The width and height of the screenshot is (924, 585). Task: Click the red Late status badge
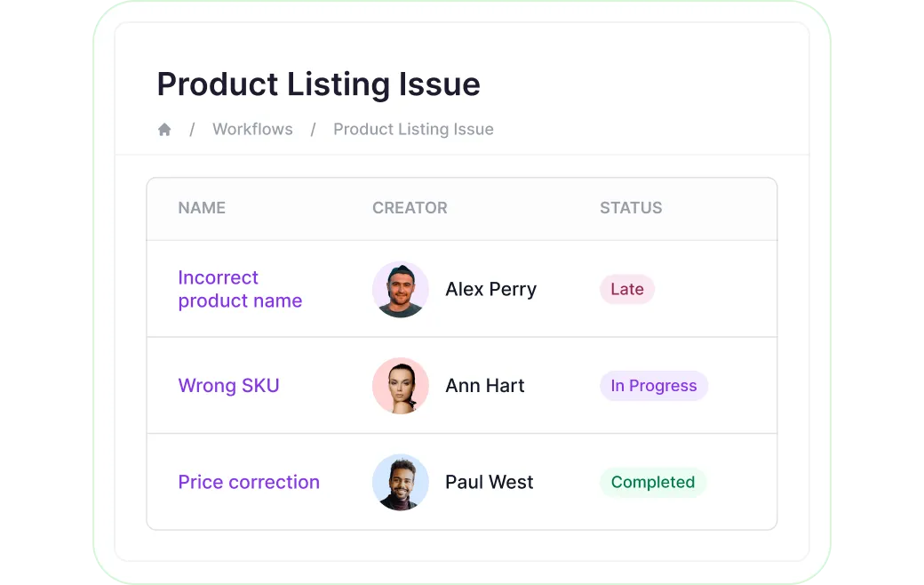pos(627,289)
